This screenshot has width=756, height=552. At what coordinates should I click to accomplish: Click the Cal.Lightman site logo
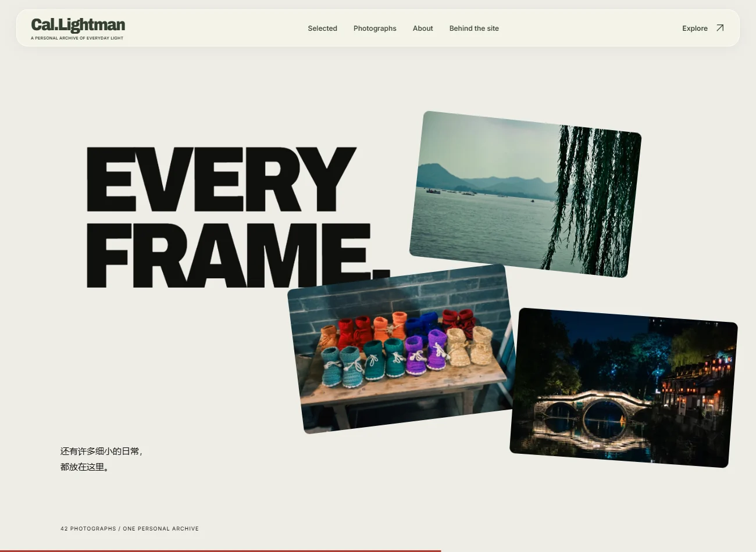[x=78, y=25]
